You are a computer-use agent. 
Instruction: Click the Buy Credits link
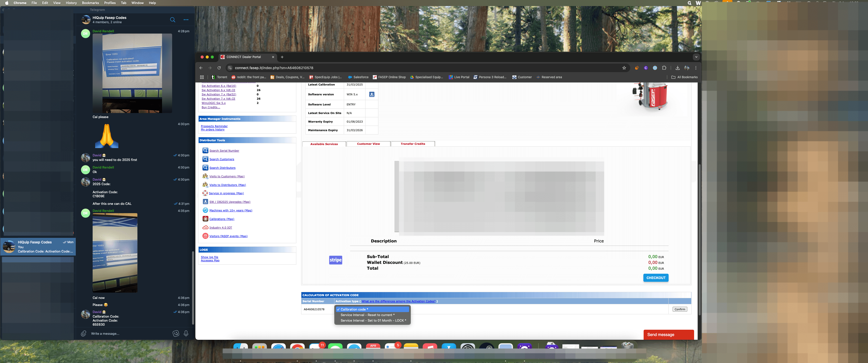pyautogui.click(x=211, y=107)
